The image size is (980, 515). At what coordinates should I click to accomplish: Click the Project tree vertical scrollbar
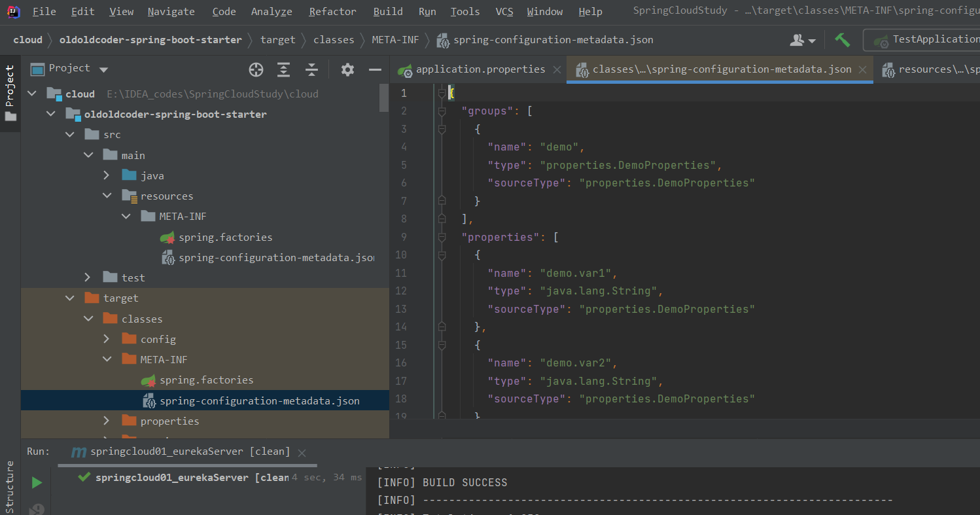[384, 97]
